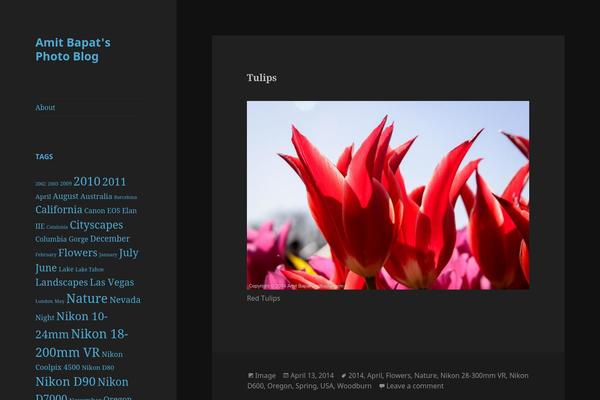
Task: Choose the Lake Tahoe sidebar tag
Action: pos(90,269)
